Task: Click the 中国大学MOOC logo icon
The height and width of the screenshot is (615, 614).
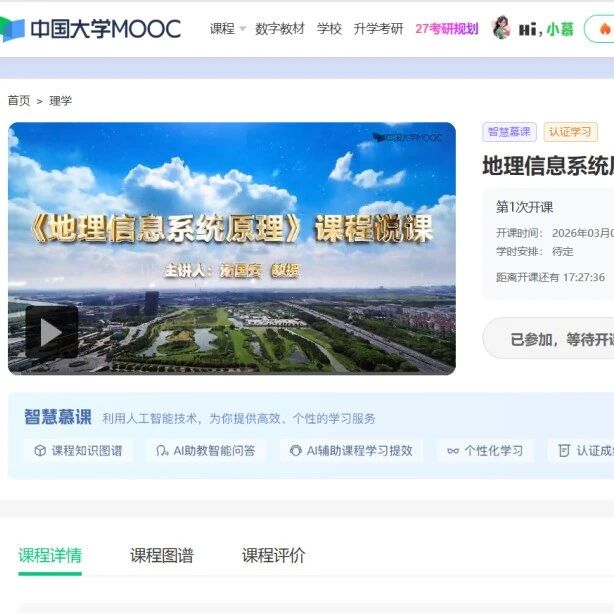Action: click(x=12, y=29)
